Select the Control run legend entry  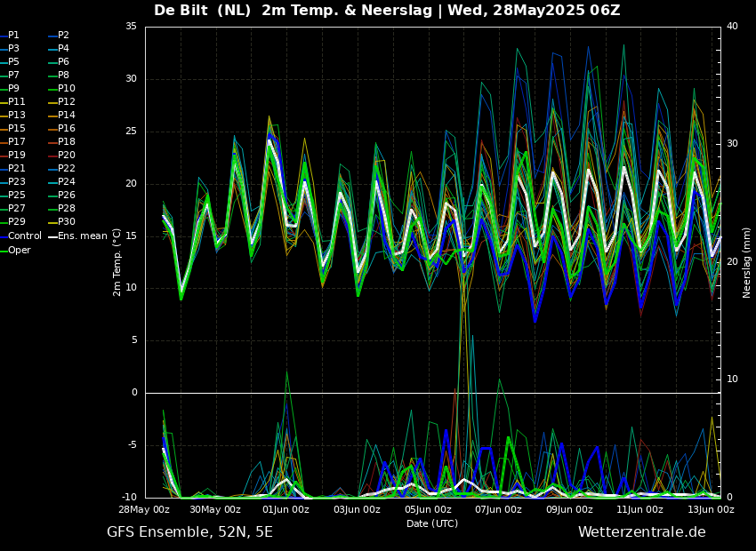pyautogui.click(x=25, y=236)
